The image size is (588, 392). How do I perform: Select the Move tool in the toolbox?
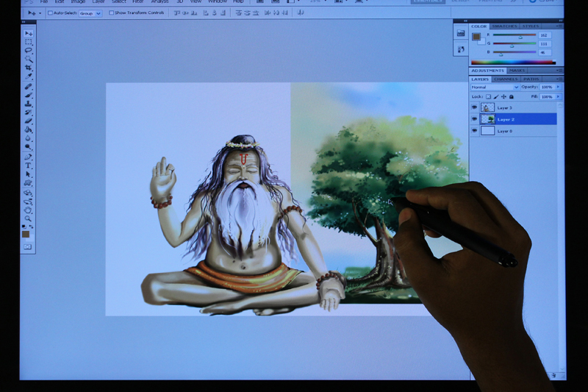click(28, 34)
